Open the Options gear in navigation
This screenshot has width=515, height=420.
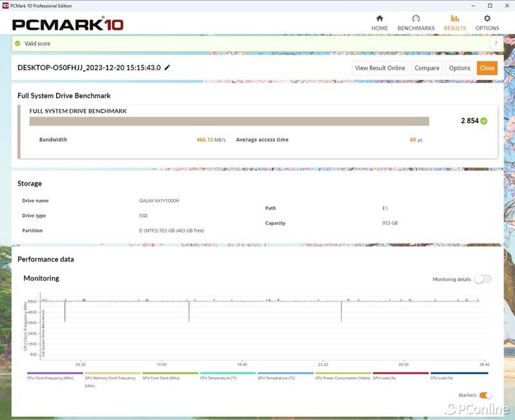coord(487,23)
